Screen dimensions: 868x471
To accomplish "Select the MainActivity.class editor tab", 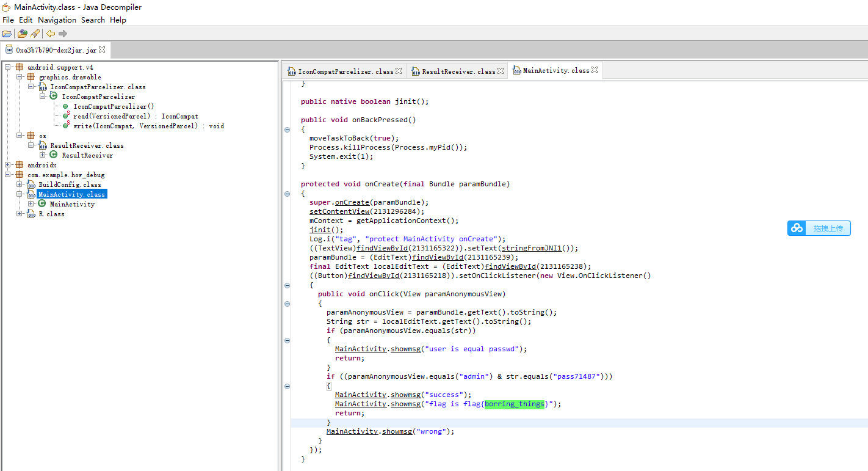I will click(x=556, y=71).
